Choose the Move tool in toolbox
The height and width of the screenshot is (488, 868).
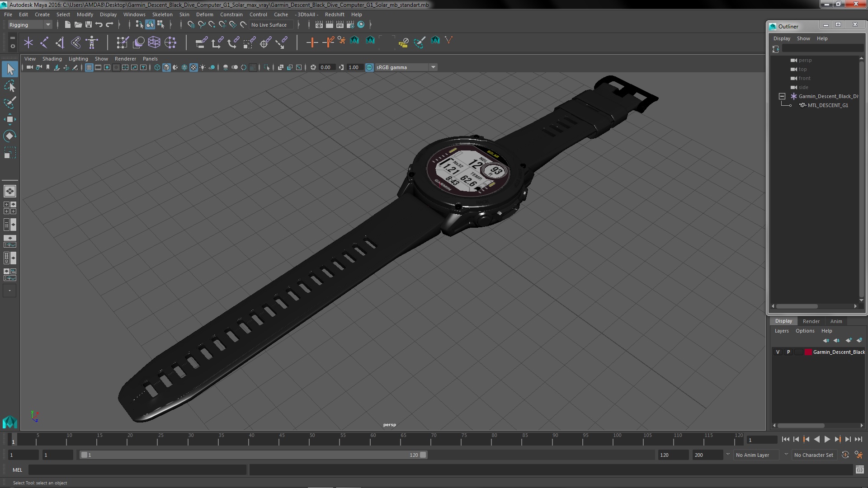point(10,119)
